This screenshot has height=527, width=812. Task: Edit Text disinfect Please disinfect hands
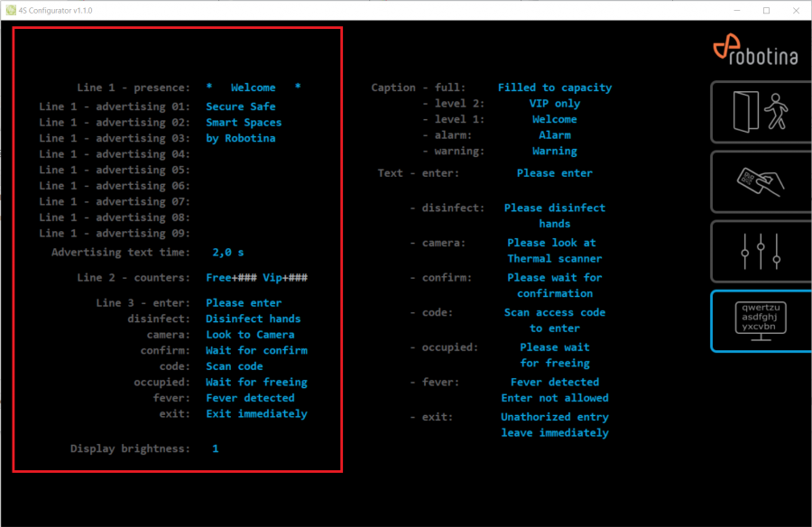point(554,216)
